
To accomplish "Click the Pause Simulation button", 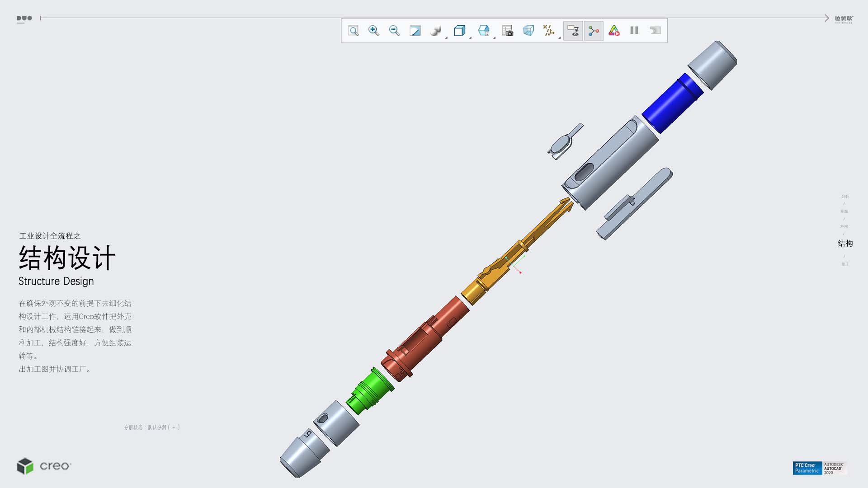I will [634, 31].
